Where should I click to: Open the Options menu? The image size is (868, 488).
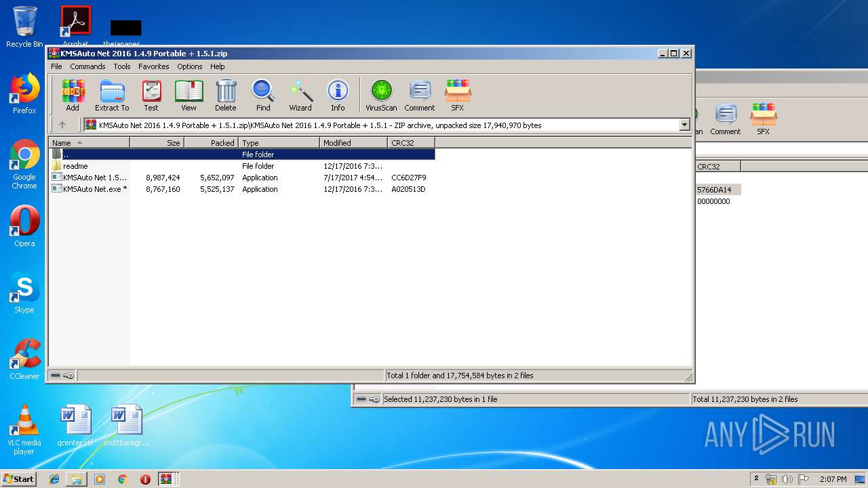[190, 66]
